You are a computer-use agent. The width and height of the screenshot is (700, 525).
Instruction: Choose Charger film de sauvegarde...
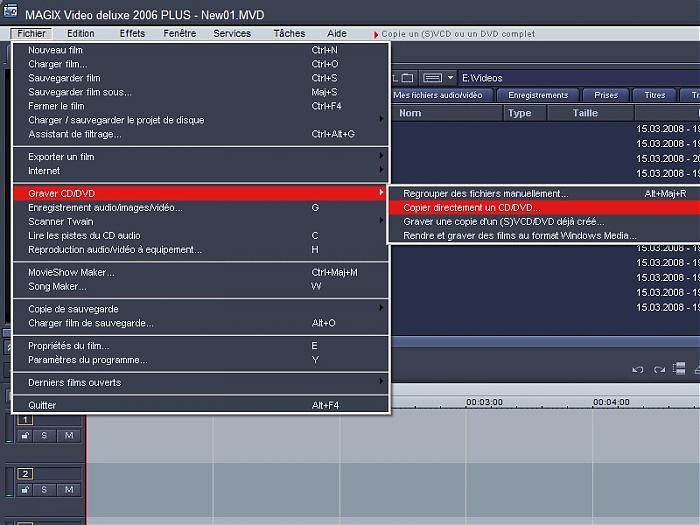coord(201,323)
